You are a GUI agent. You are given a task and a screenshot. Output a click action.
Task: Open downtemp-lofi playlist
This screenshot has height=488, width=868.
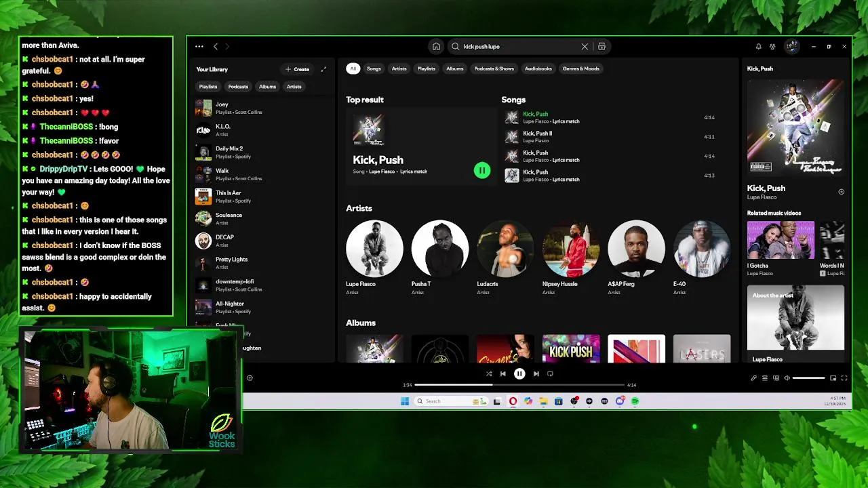(261, 285)
